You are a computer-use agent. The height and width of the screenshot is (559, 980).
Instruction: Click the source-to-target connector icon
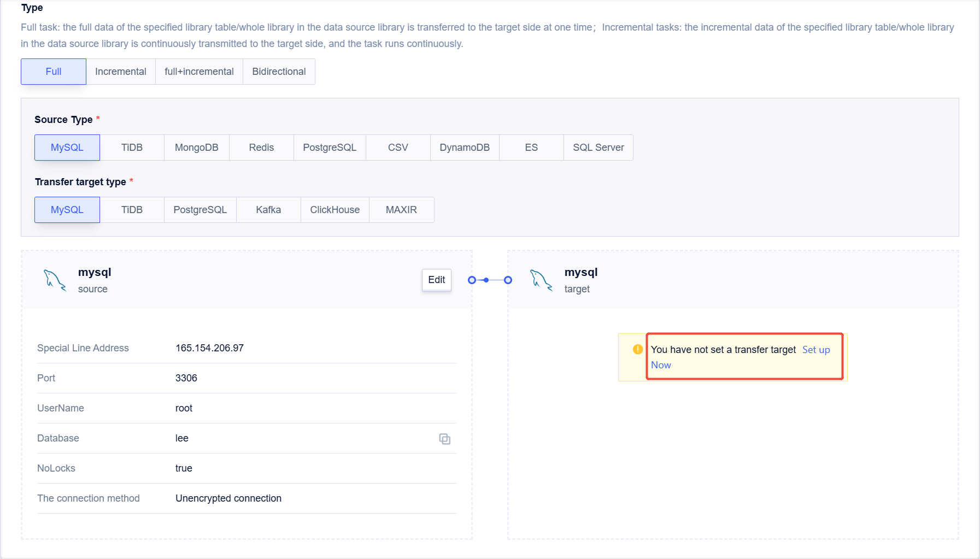(x=490, y=280)
